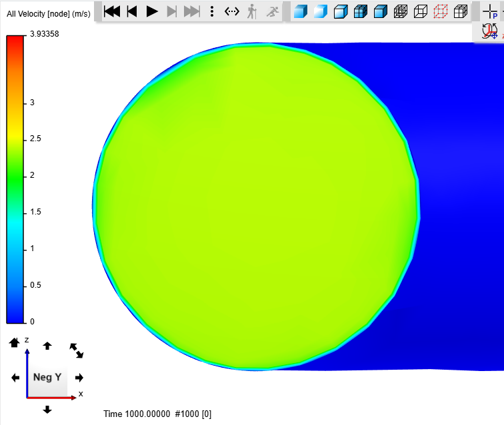Rotate view down with bottom arrow
This screenshot has height=425, width=504.
click(x=47, y=409)
